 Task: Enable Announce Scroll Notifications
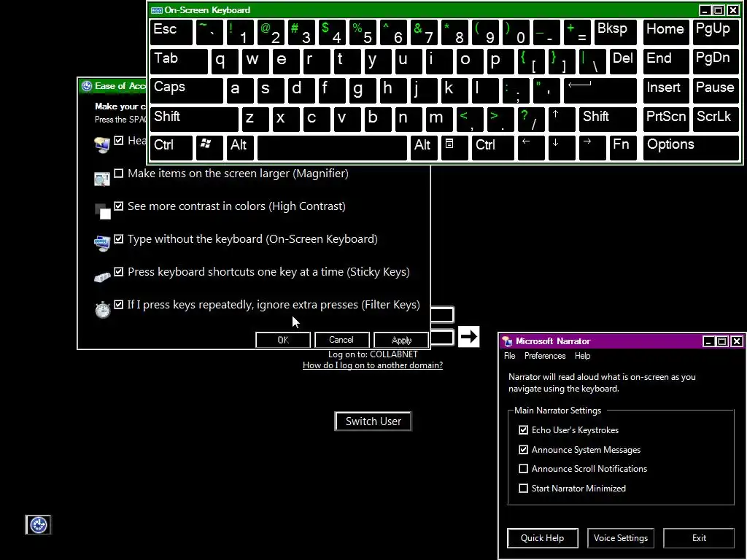tap(524, 469)
